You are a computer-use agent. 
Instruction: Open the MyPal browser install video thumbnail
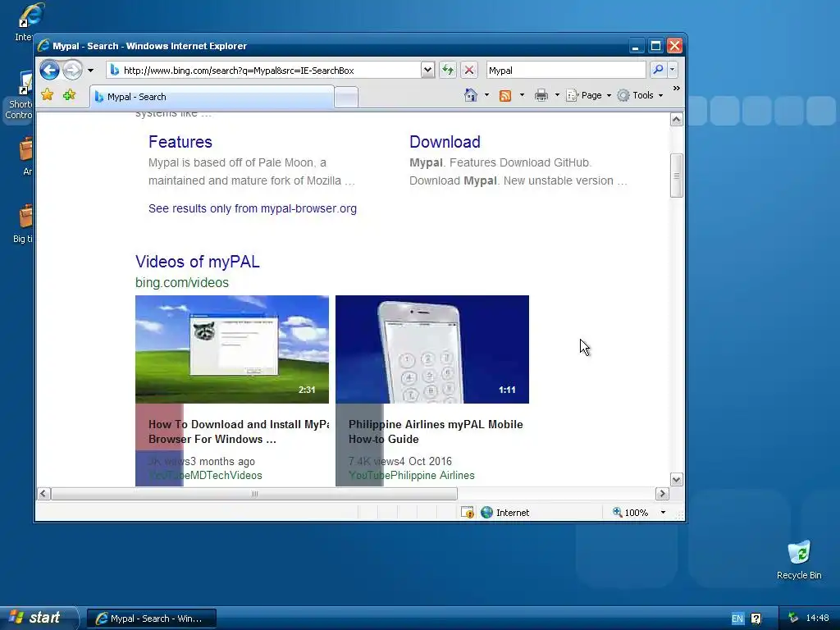tap(232, 349)
